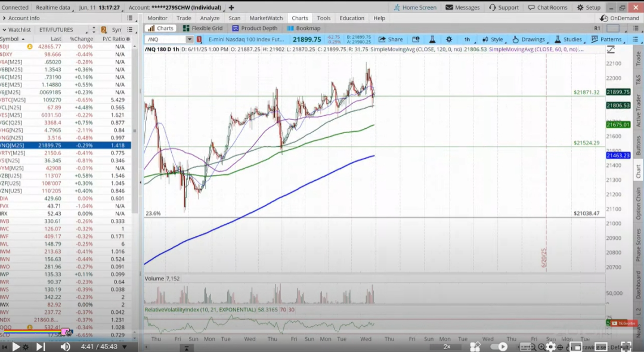Open the Style menu
Image resolution: width=644 pixels, height=352 pixels.
pos(493,39)
